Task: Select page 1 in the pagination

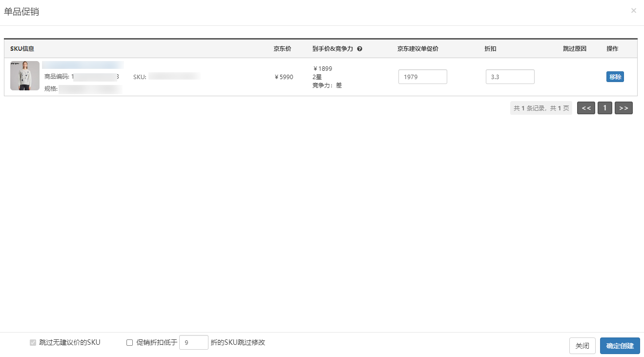Action: [x=604, y=108]
